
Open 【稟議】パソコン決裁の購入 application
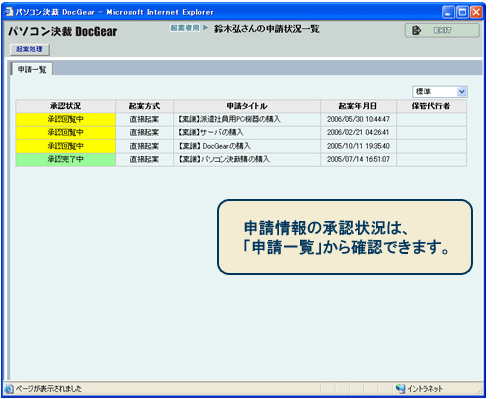click(x=224, y=159)
